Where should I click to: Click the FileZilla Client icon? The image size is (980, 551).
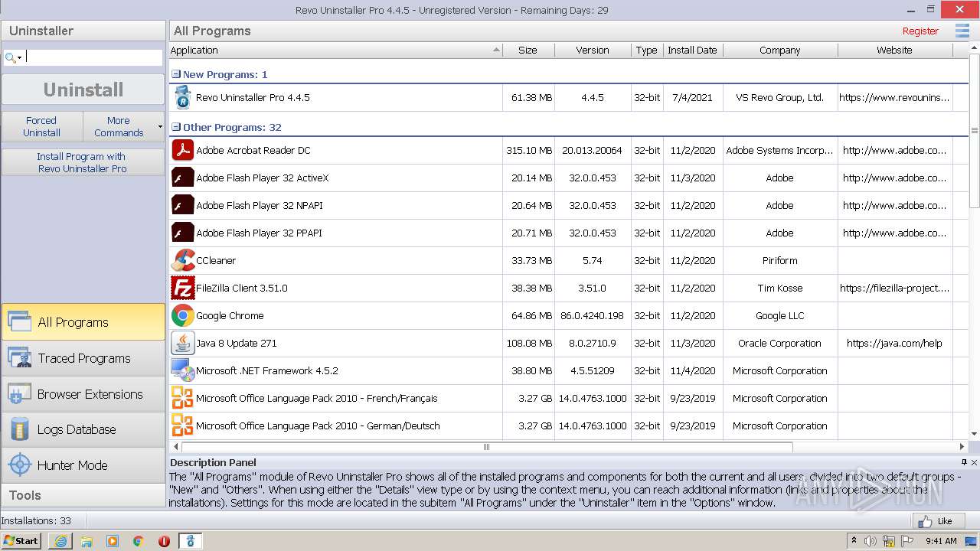pyautogui.click(x=182, y=288)
